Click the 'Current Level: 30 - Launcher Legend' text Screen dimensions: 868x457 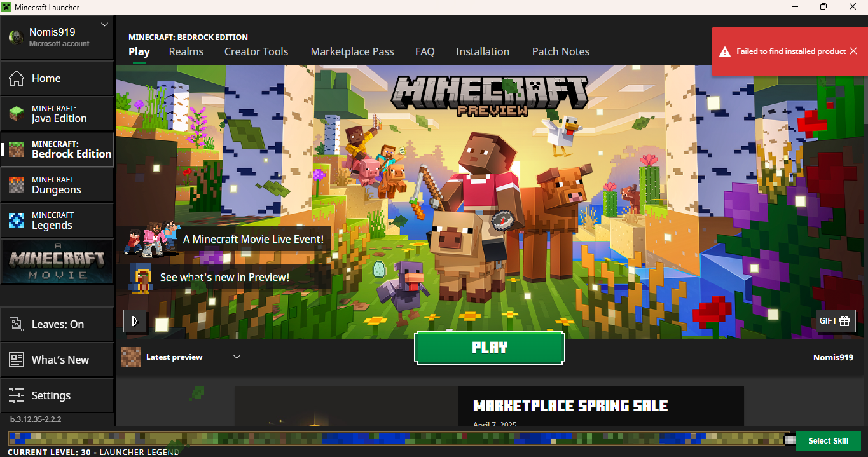[x=93, y=452]
